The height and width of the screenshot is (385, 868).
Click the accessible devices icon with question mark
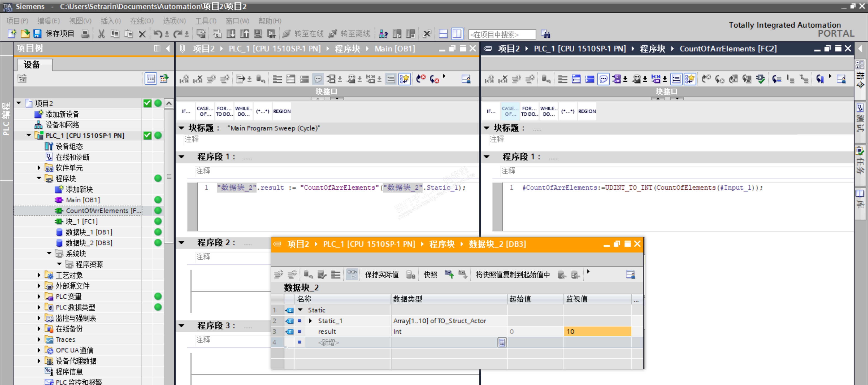point(383,34)
